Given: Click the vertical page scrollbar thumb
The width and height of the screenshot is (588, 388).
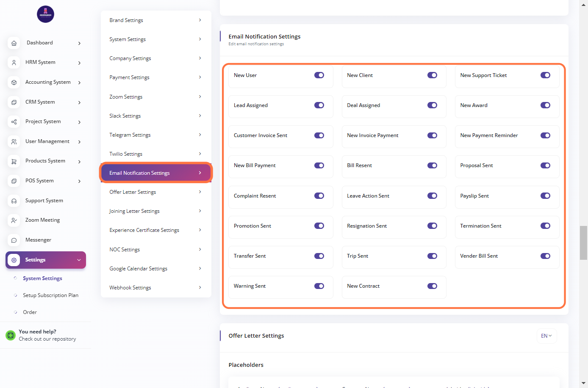Looking at the screenshot, I should 583,242.
